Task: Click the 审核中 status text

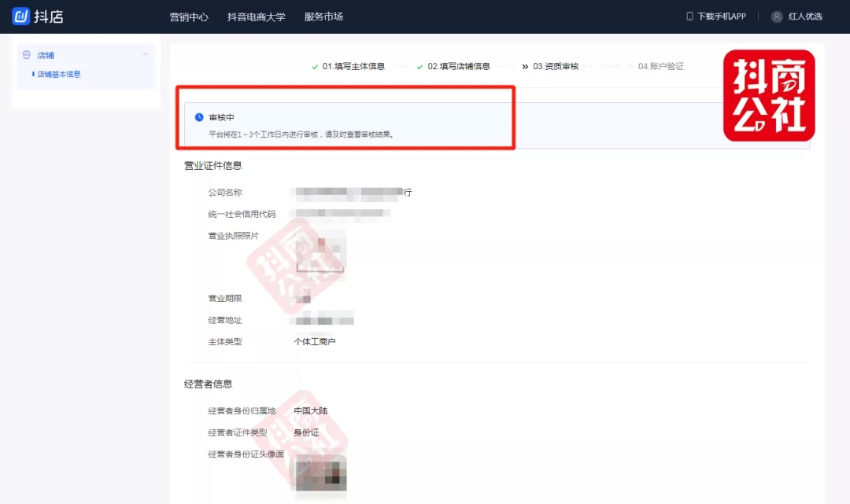Action: point(221,117)
